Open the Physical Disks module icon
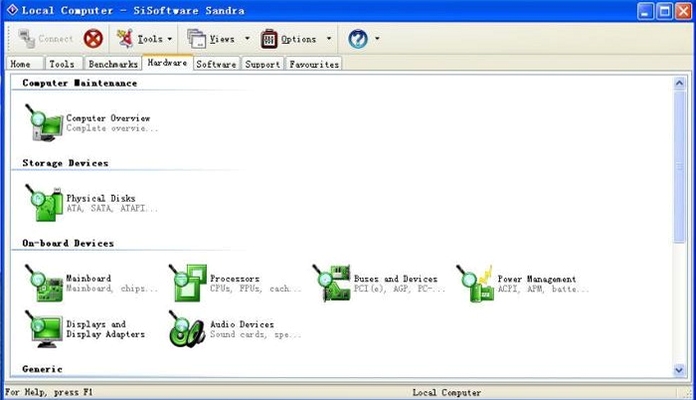Screen dimensions: 696x400 (44, 203)
